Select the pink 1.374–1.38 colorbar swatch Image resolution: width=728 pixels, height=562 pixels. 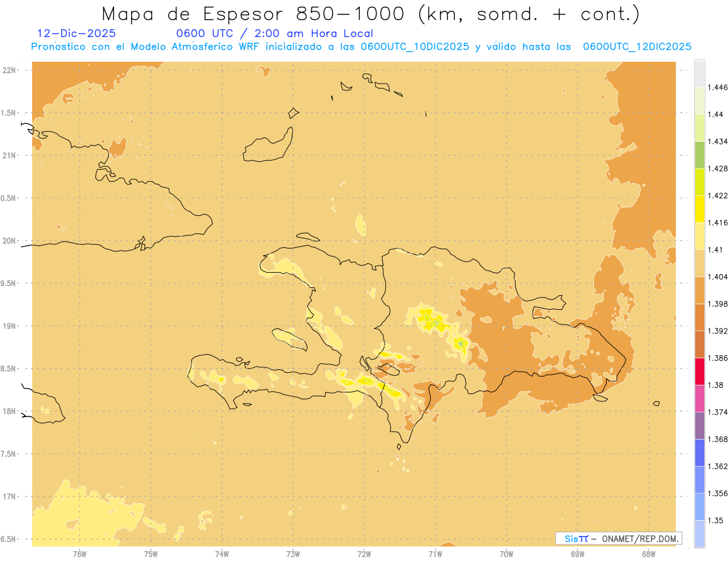point(700,398)
